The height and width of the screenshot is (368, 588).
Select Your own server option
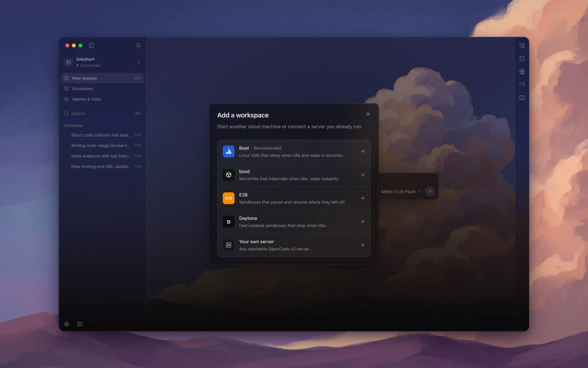coord(294,245)
